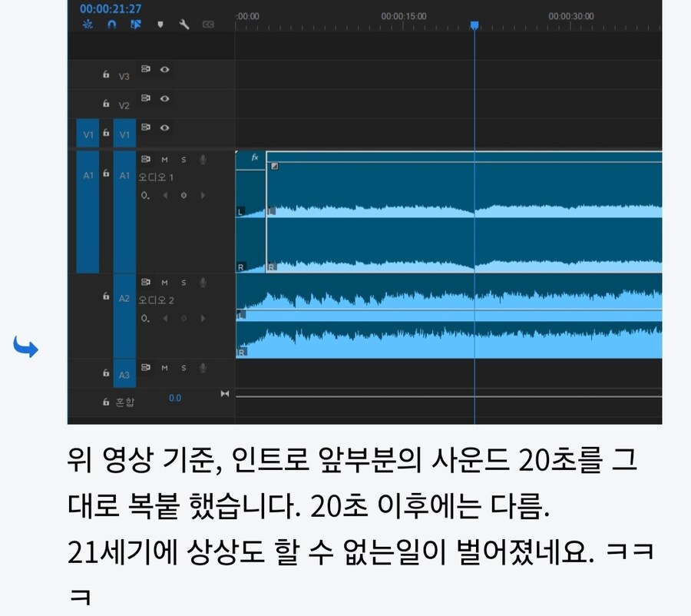Image resolution: width=691 pixels, height=616 pixels.
Task: Hide video track V1 output eye
Action: click(x=165, y=128)
